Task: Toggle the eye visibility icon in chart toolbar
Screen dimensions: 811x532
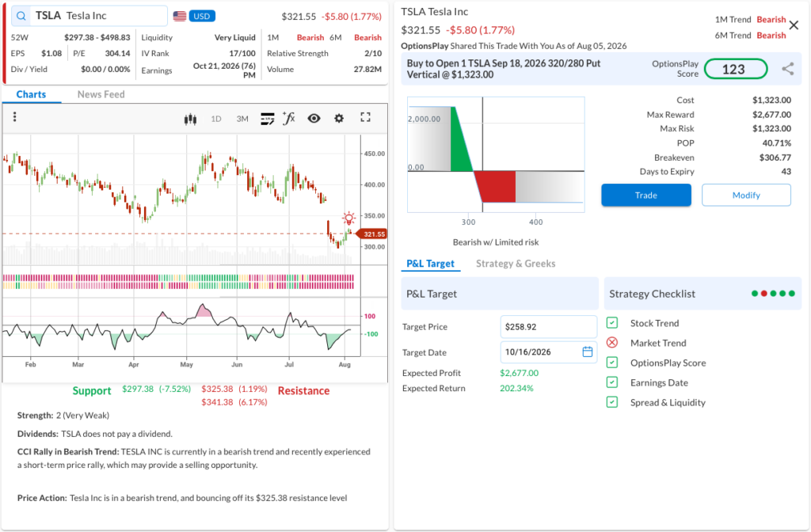Action: (x=314, y=119)
